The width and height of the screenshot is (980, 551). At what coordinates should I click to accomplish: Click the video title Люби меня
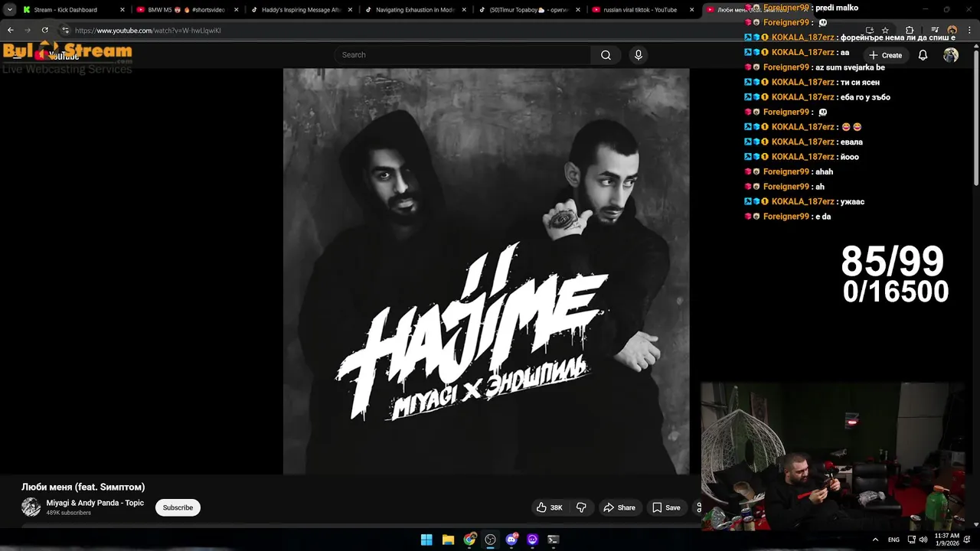(x=83, y=487)
